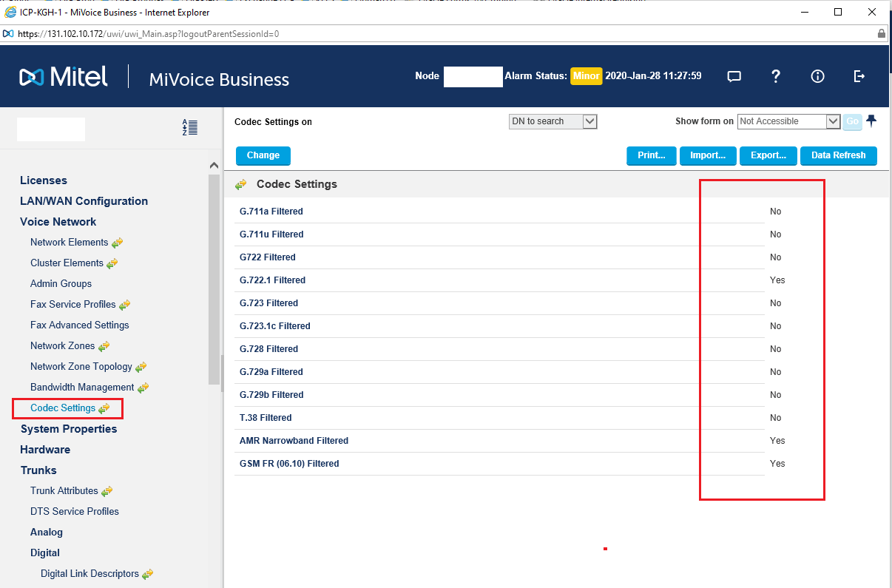Screen dimensions: 892x588
Task: Click the navigation tree scrollbar thumb
Action: tap(214, 280)
